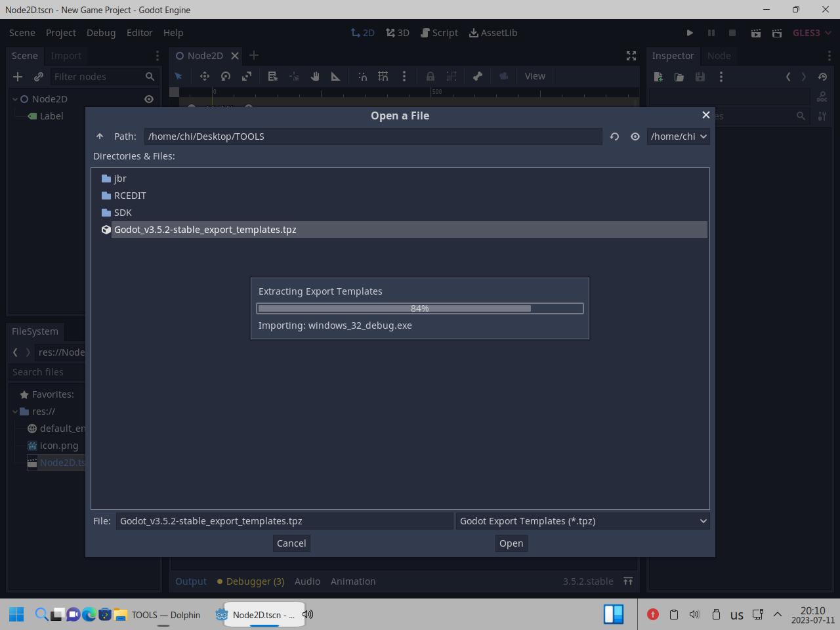Play the project
Image resolution: width=840 pixels, height=630 pixels.
[x=690, y=33]
